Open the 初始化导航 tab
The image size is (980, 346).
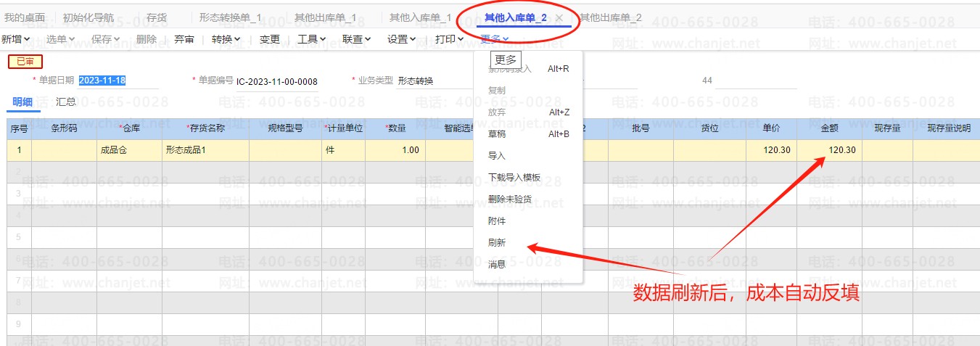(88, 17)
